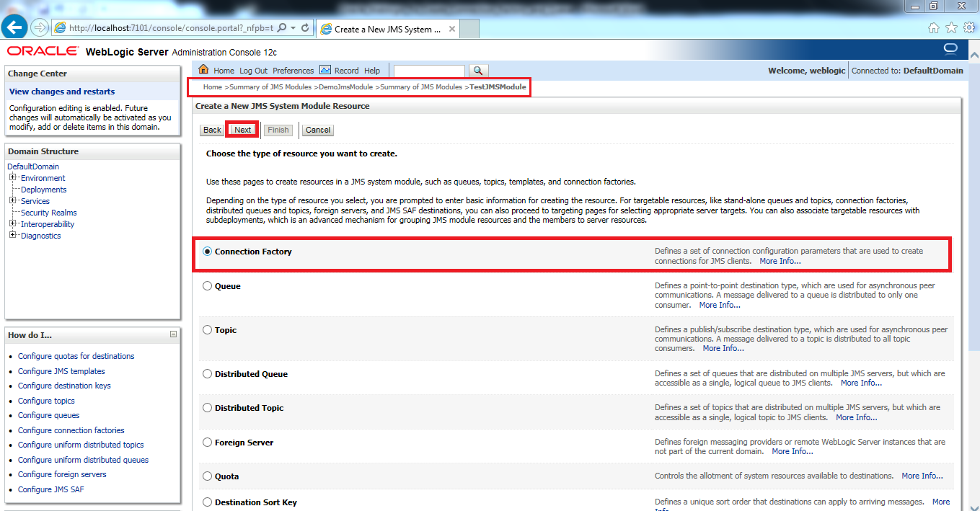Refresh the page with the reload icon

tap(305, 28)
